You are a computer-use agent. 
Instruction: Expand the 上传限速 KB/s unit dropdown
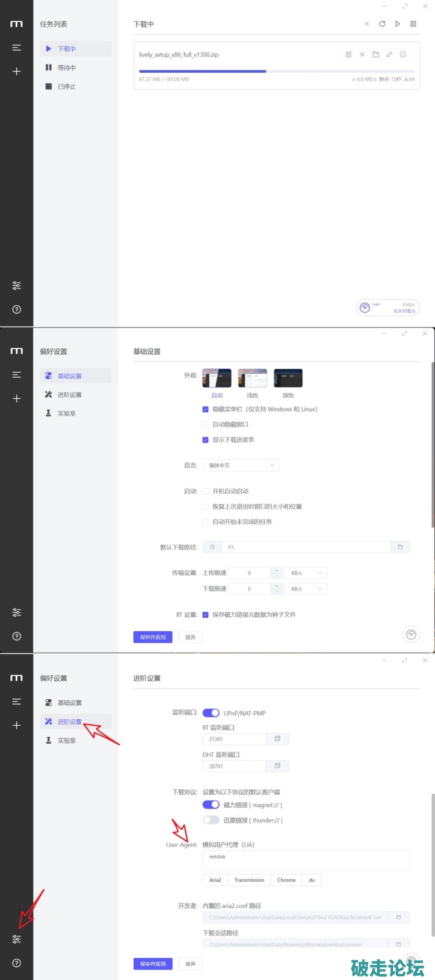(x=306, y=573)
